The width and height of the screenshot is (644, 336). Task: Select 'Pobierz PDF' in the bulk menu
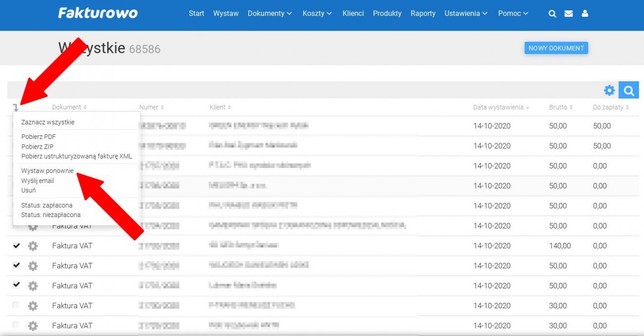39,137
